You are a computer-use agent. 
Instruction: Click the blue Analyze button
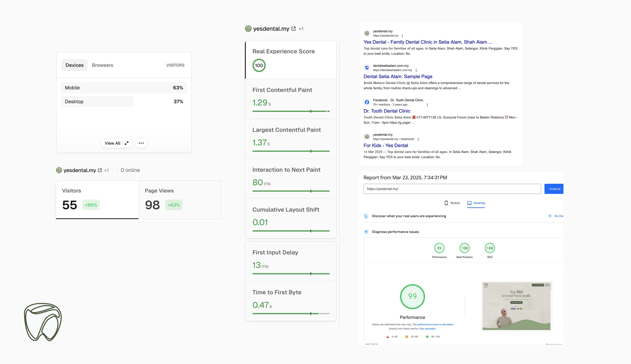pyautogui.click(x=554, y=189)
